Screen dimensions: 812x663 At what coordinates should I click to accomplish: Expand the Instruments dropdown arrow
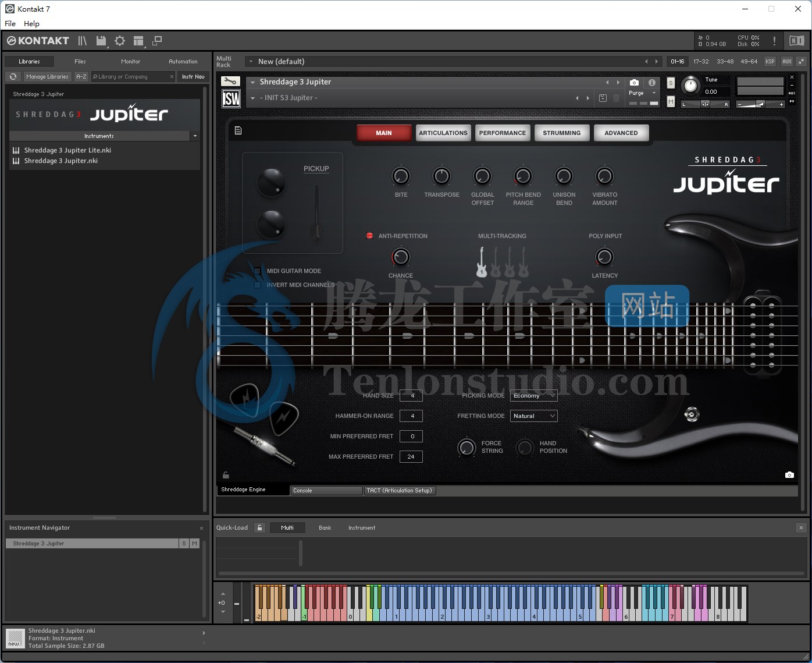point(195,136)
